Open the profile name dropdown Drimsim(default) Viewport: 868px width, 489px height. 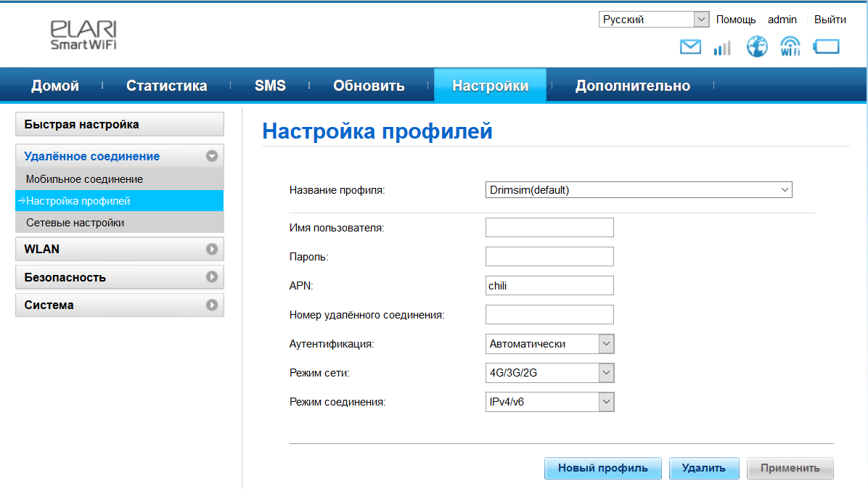(639, 190)
